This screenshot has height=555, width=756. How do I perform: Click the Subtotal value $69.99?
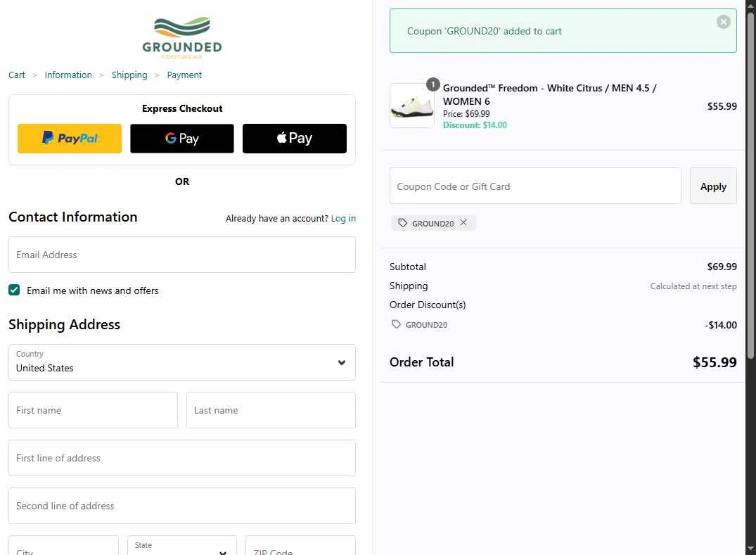click(722, 267)
